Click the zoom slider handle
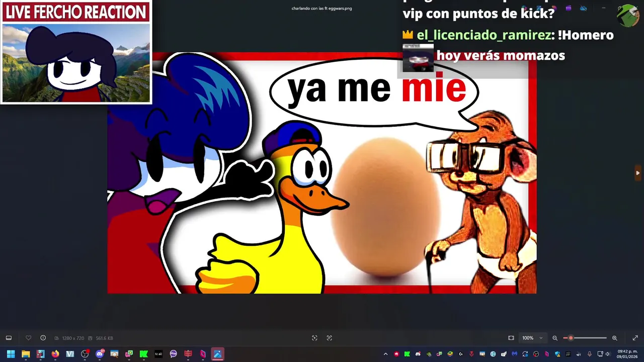 click(x=571, y=338)
